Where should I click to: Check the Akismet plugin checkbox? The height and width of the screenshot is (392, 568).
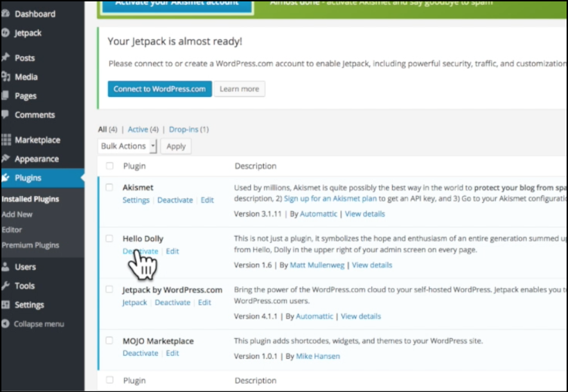109,187
